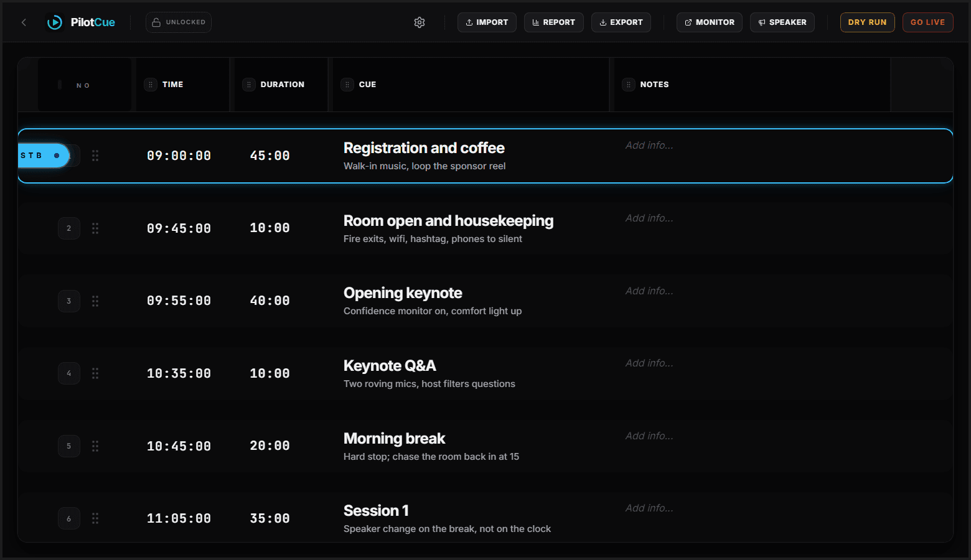Select cue number 5 badge
Viewport: 971px width, 560px height.
click(69, 446)
